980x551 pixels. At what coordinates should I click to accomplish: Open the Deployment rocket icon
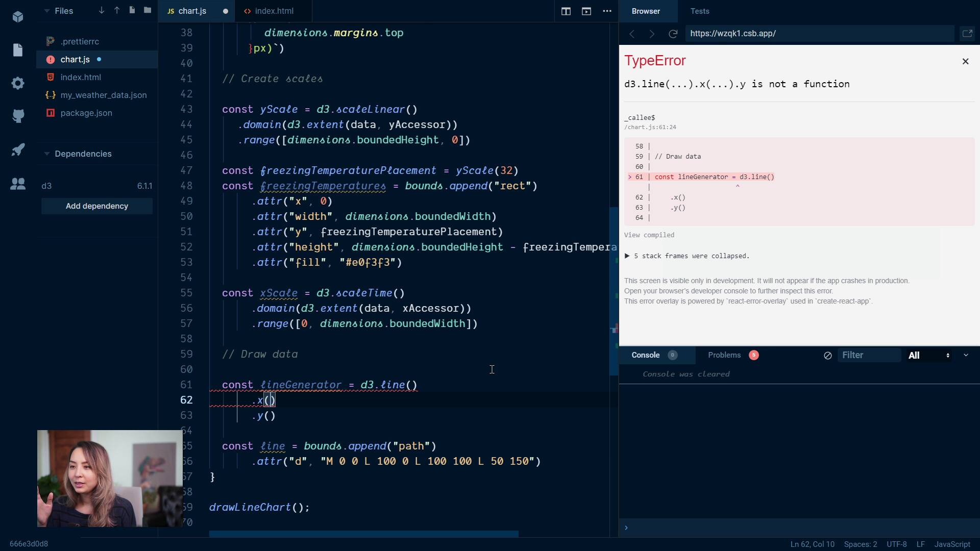(x=18, y=150)
